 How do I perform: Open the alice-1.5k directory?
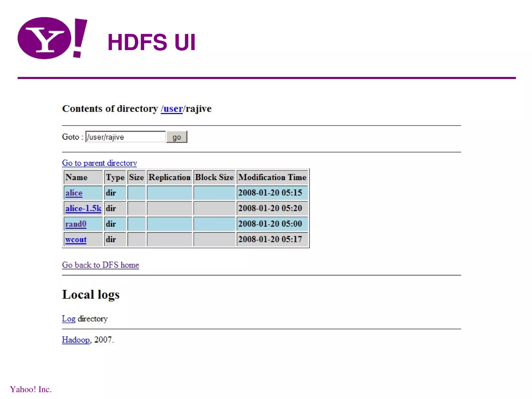point(83,208)
